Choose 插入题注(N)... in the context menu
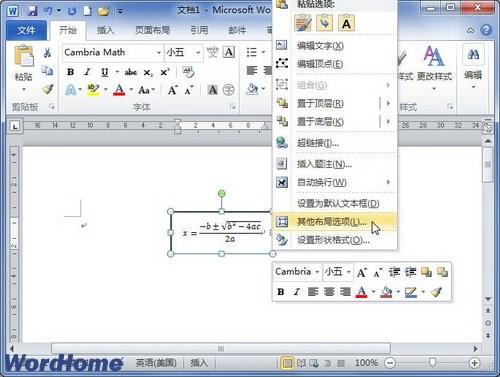 click(335, 164)
